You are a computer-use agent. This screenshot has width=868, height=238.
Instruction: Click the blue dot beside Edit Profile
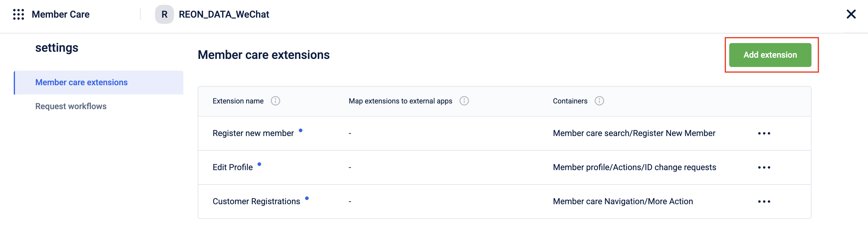(259, 164)
